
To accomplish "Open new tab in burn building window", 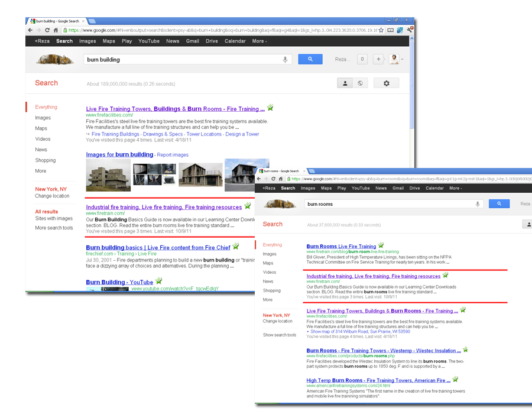I will pos(92,21).
